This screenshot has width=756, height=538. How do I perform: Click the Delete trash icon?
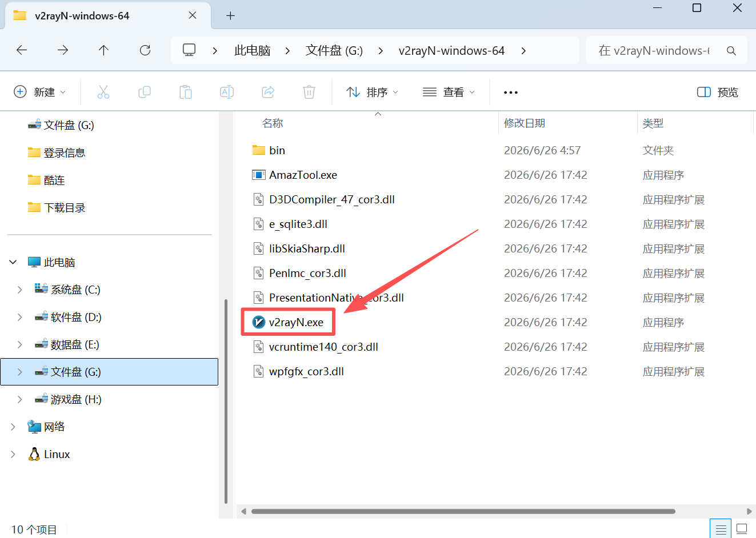click(x=309, y=92)
